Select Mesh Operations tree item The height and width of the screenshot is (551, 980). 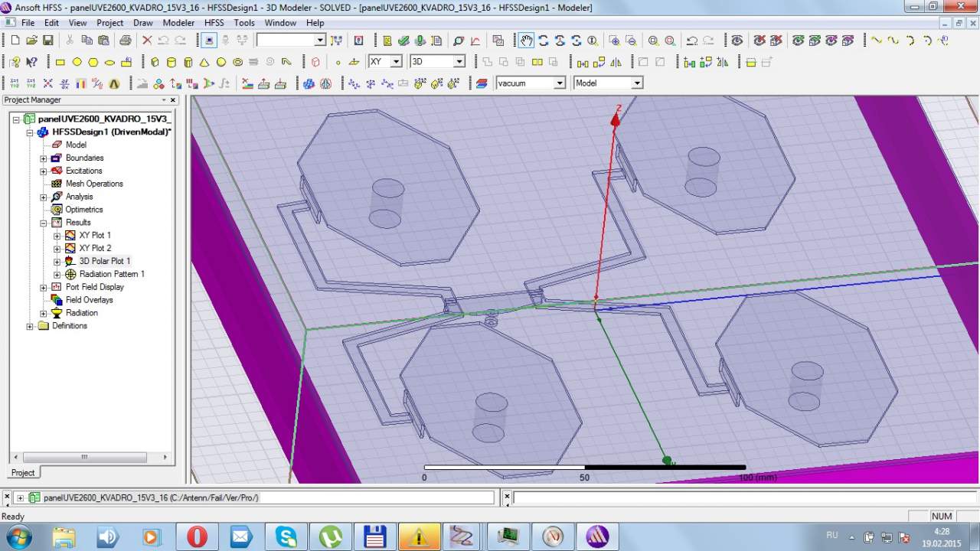click(x=94, y=184)
